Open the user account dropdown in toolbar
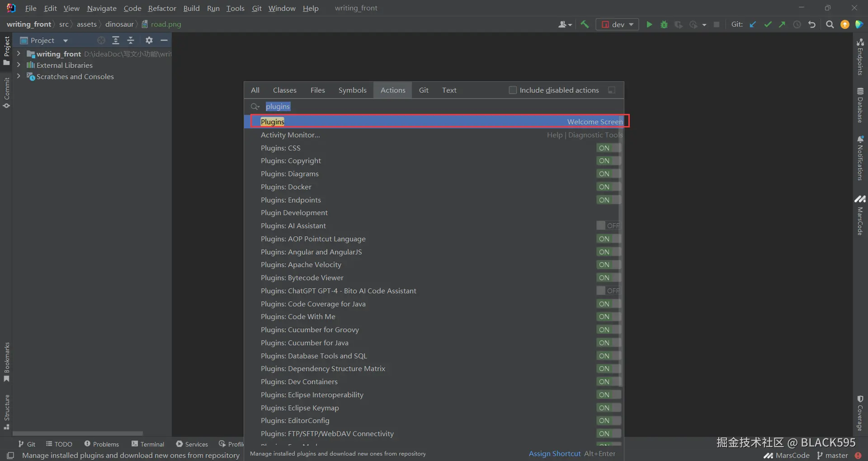Image resolution: width=868 pixels, height=461 pixels. 565,24
